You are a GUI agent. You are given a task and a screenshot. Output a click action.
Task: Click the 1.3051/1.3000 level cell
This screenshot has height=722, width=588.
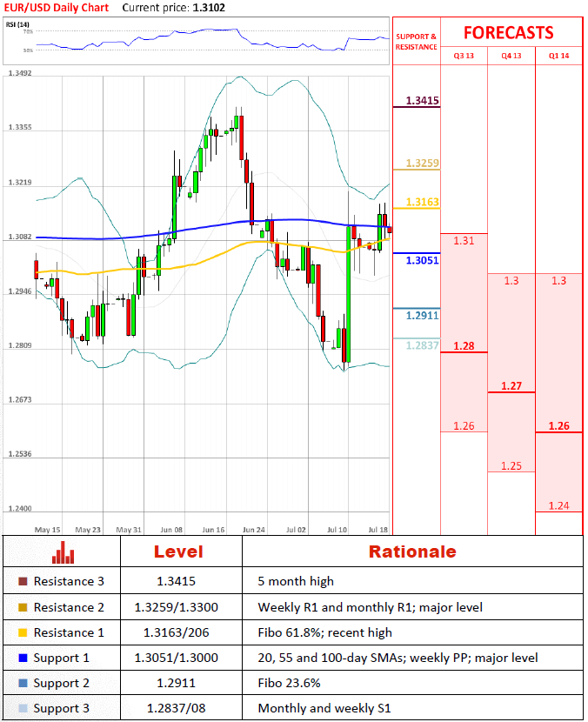coord(177,658)
